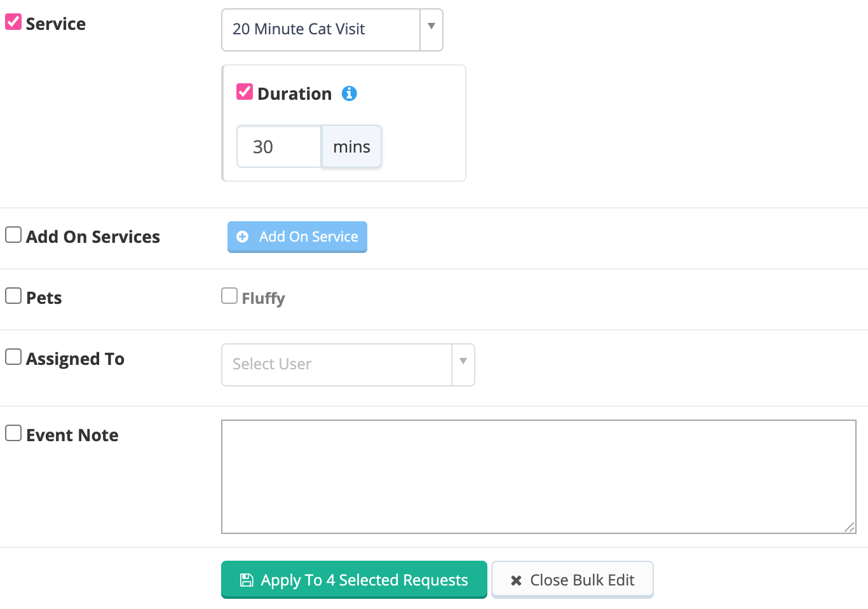Enable the Event Note checkbox

13,433
